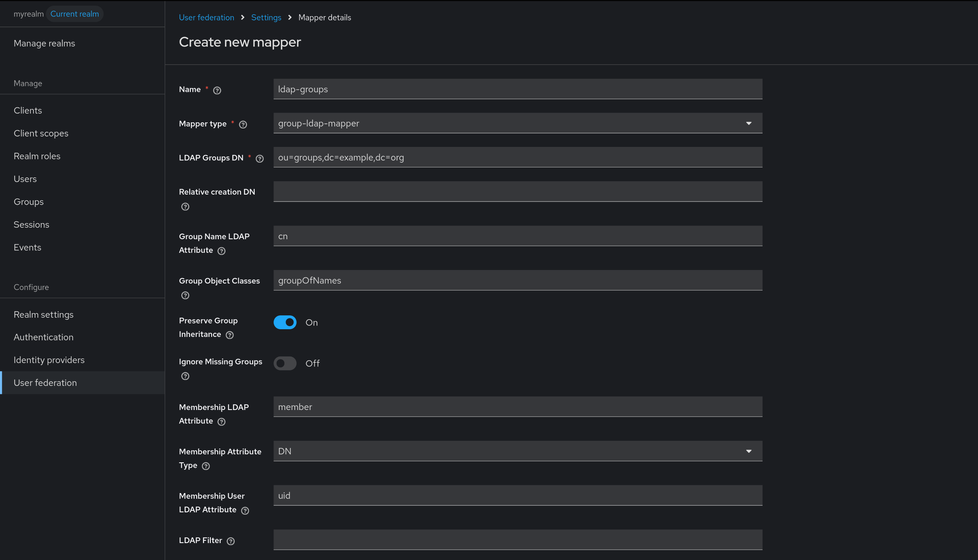Click Relative creation DN help icon
Viewport: 978px width, 560px height.
pos(185,207)
